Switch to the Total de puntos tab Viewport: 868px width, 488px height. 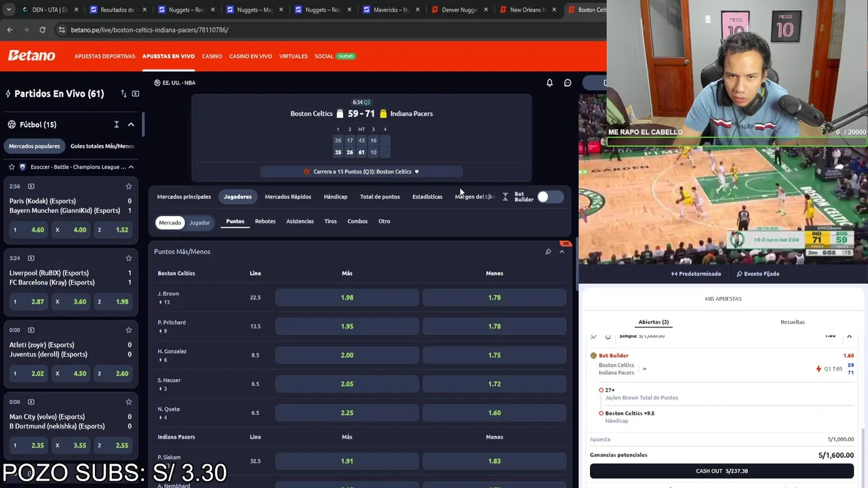click(x=380, y=197)
